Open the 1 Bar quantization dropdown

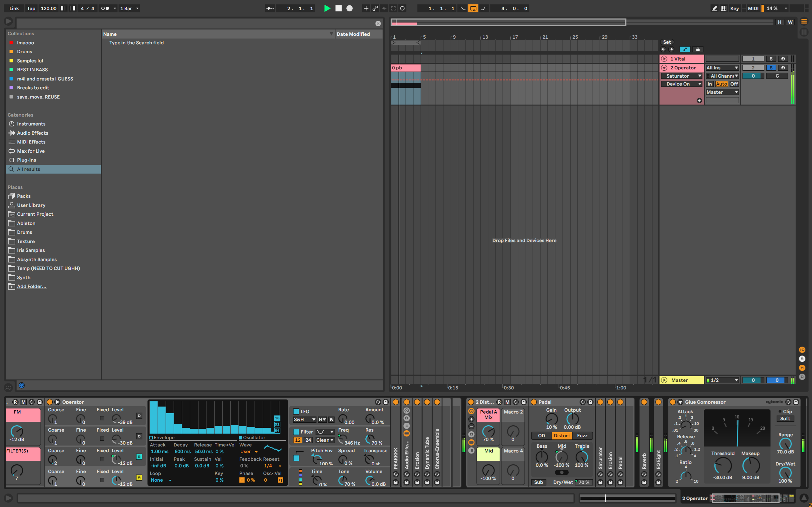click(129, 8)
